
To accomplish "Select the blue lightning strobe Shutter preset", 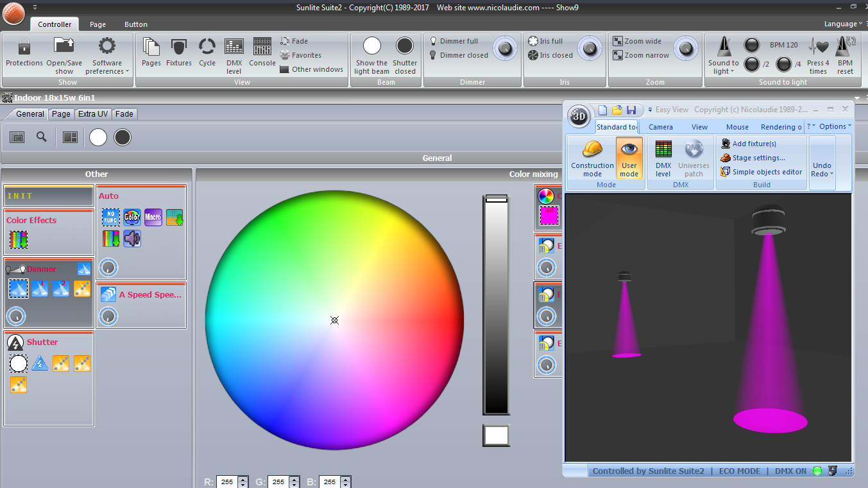I will click(40, 364).
